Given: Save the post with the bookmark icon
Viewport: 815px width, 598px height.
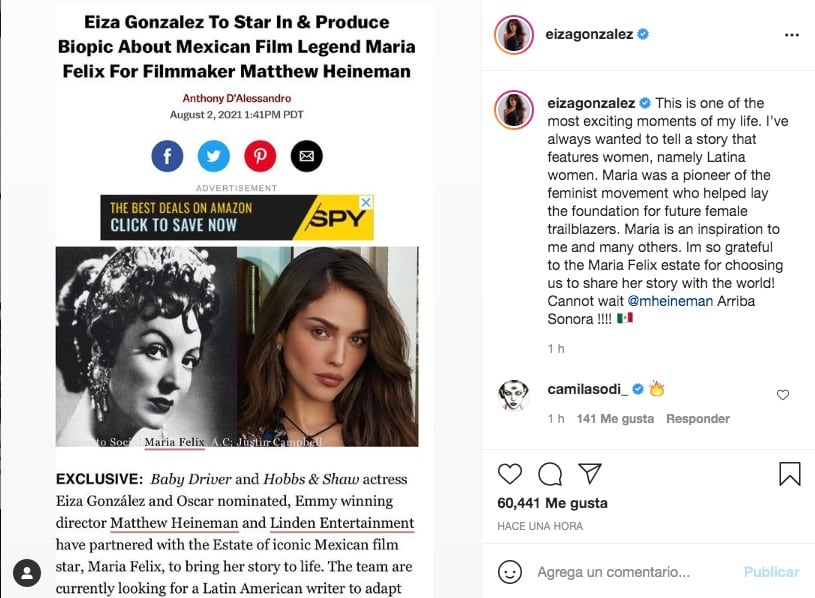Looking at the screenshot, I should click(x=789, y=473).
